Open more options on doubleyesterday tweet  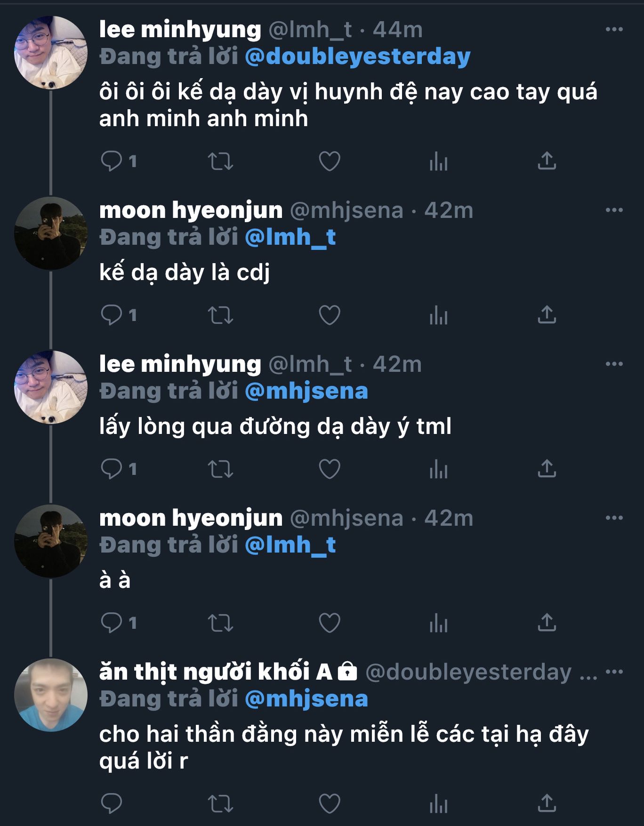614,672
